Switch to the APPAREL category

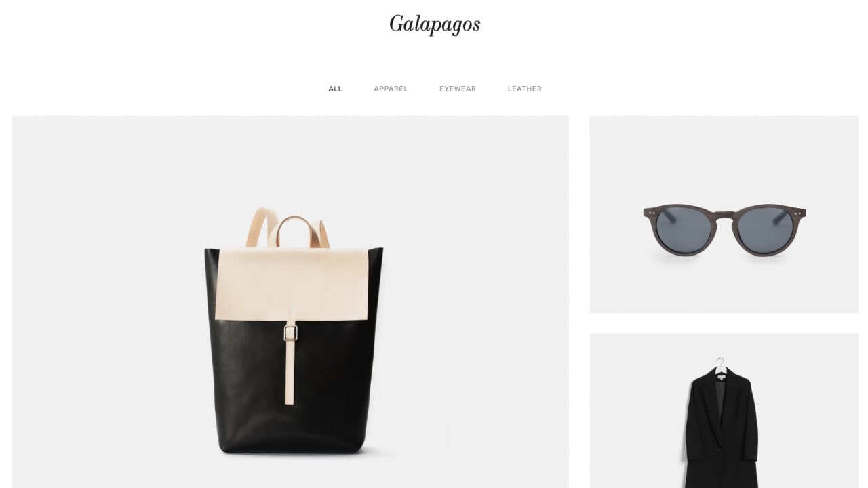(391, 89)
